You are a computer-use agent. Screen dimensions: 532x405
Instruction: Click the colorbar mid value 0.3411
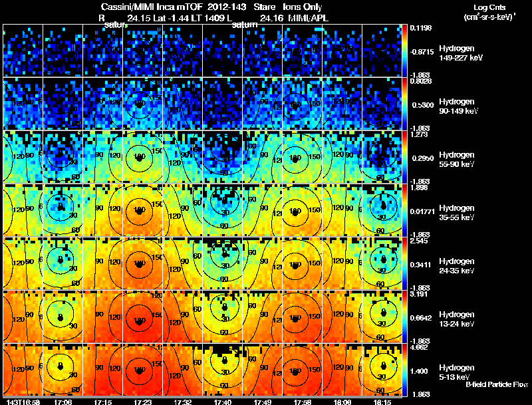(421, 265)
